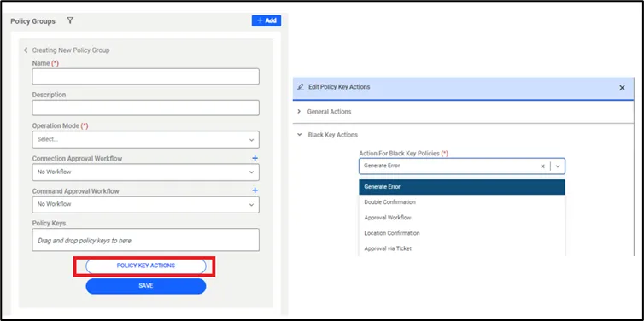This screenshot has height=321, width=644.
Task: Choose Location Confirmation option
Action: click(462, 233)
